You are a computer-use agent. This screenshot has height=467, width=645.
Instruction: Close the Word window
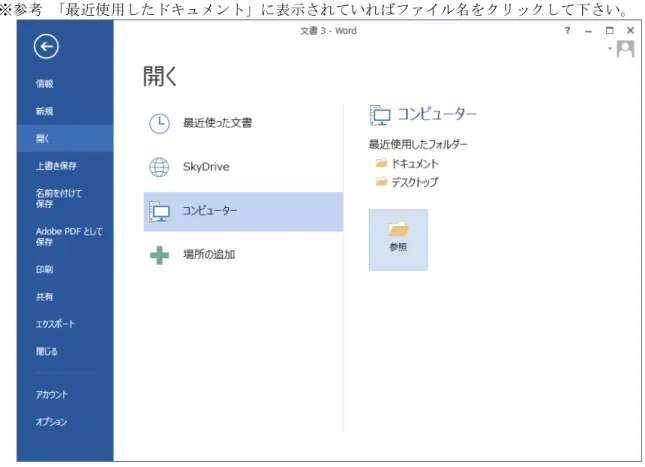pyautogui.click(x=631, y=30)
